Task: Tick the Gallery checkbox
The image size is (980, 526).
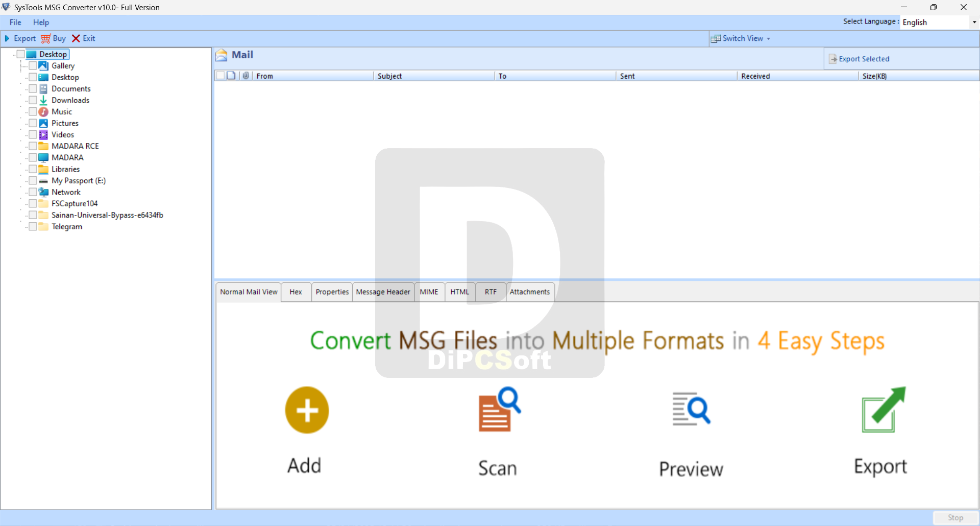Action: tap(33, 66)
